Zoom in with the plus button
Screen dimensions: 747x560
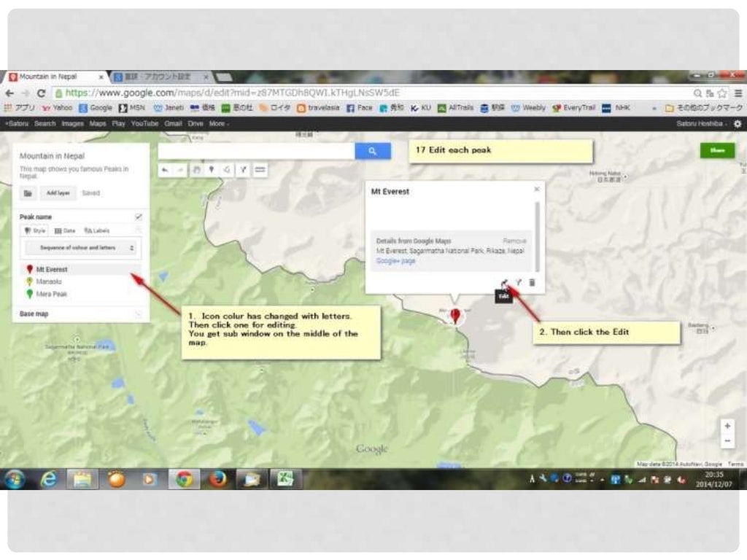(x=727, y=426)
